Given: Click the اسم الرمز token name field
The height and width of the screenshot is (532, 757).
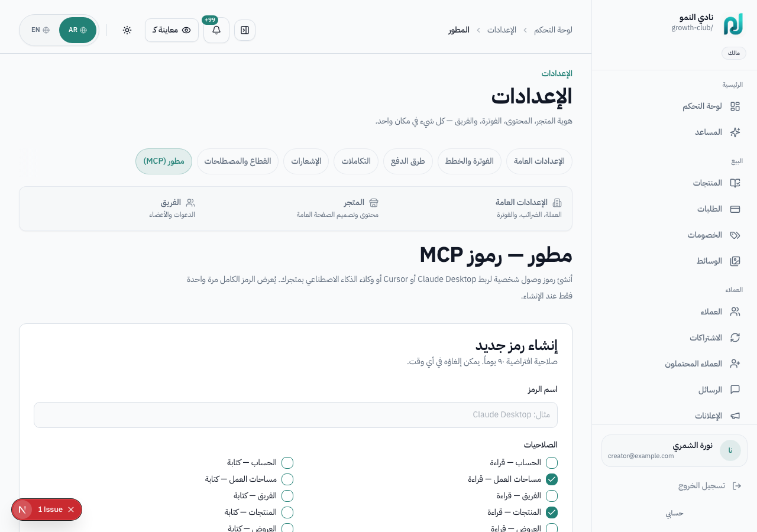Looking at the screenshot, I should [296, 415].
